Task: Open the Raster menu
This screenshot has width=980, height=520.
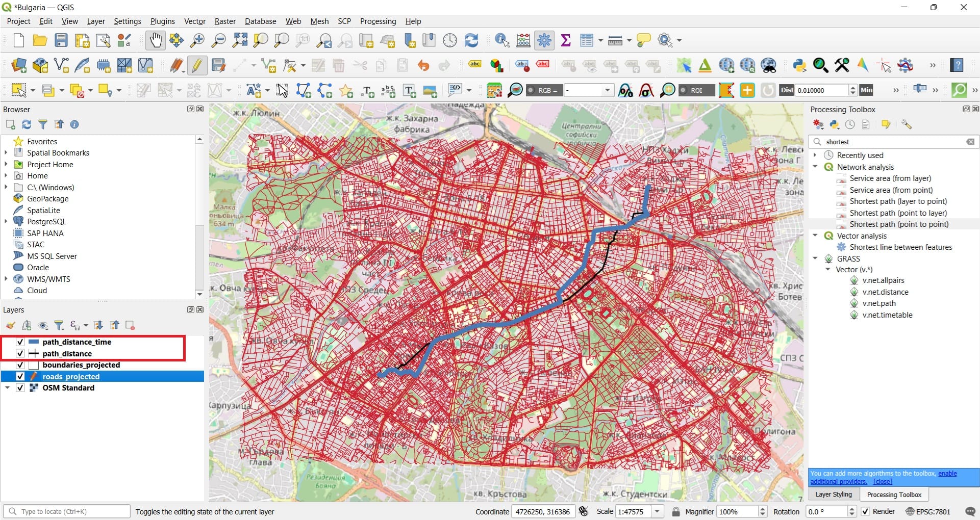Action: (225, 21)
